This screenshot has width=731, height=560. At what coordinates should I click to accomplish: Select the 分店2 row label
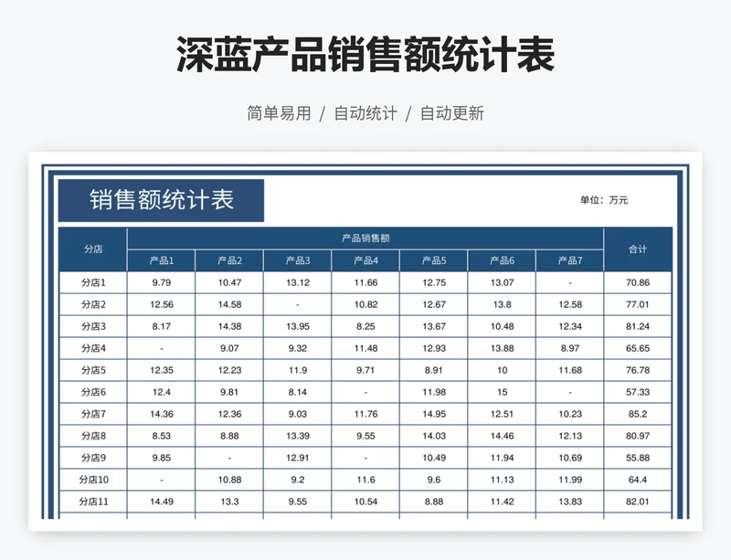(93, 304)
